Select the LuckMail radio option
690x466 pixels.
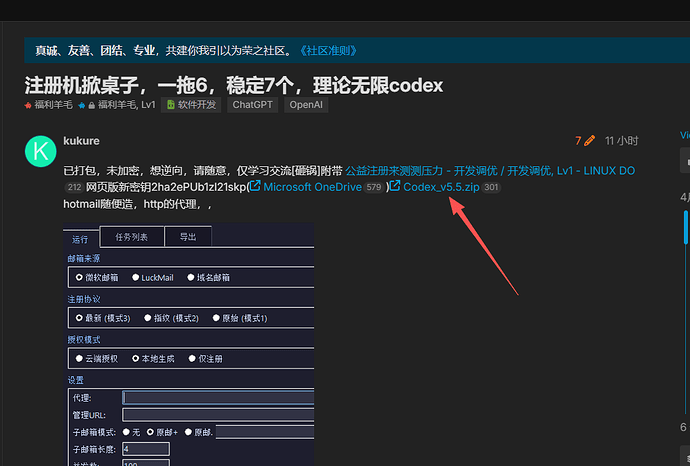coord(153,278)
